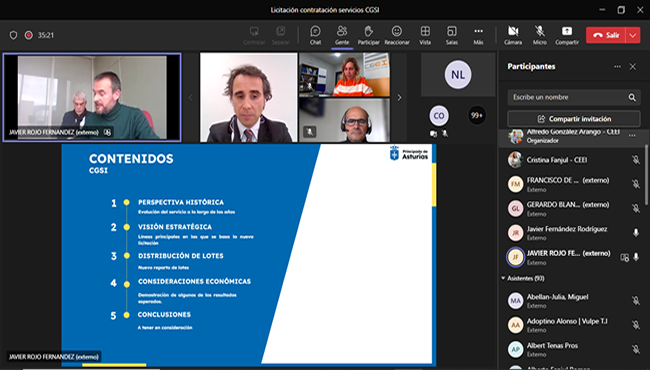Viewport: 650px width, 370px height.
Task: Leave the meeting with Salir
Action: click(606, 35)
